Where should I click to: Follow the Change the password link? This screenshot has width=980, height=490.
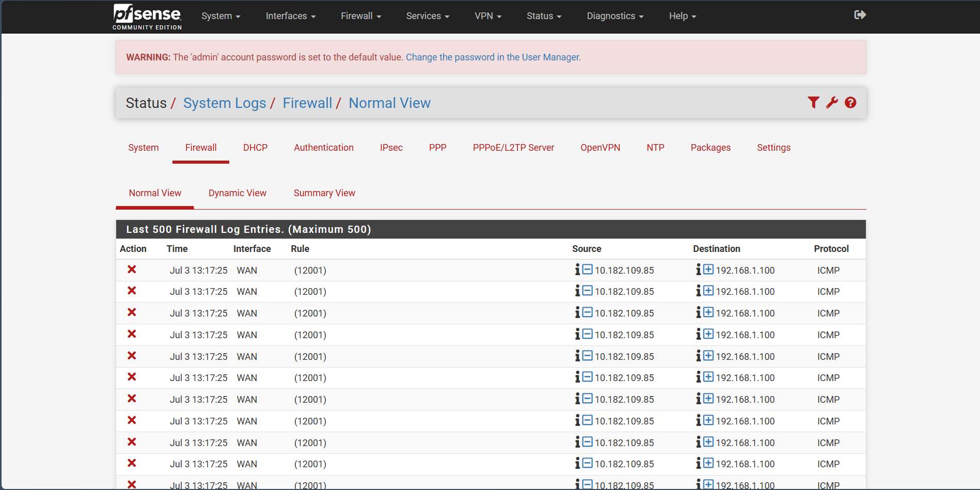[493, 57]
